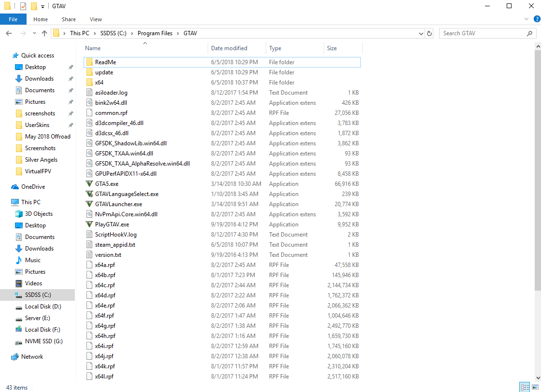Select the ReadMe folder icon
Screen dimensions: 541x392
pyautogui.click(x=89, y=62)
